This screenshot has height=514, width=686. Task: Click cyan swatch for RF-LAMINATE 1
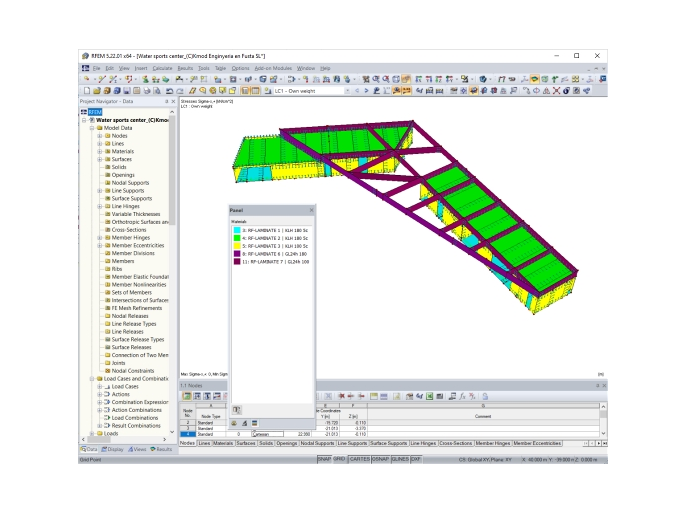coord(237,230)
